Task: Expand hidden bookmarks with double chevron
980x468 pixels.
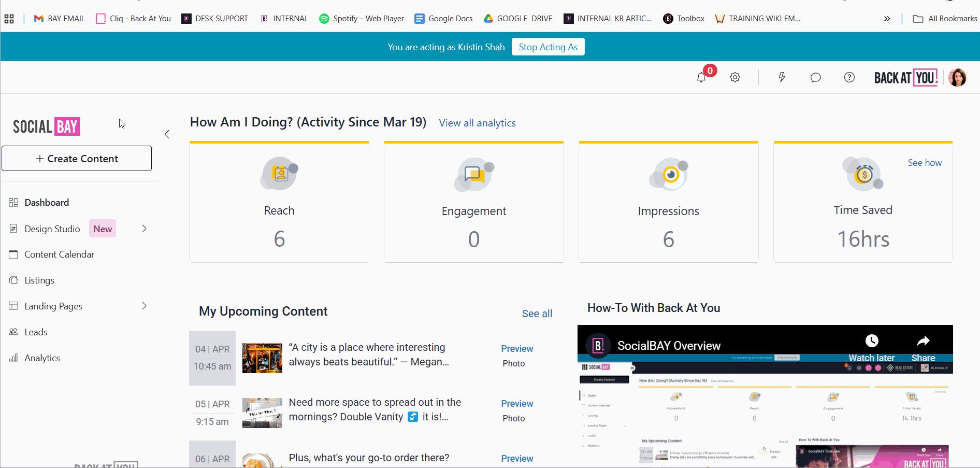Action: pos(887,19)
